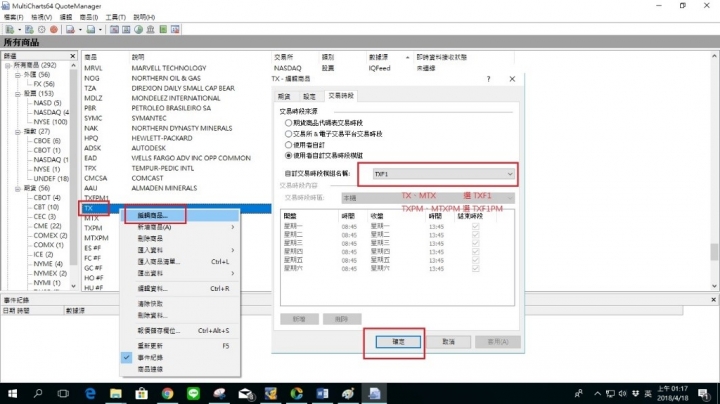Image resolution: width=720 pixels, height=404 pixels.
Task: Click the taskbar clock showing 01:17
Action: [x=673, y=393]
